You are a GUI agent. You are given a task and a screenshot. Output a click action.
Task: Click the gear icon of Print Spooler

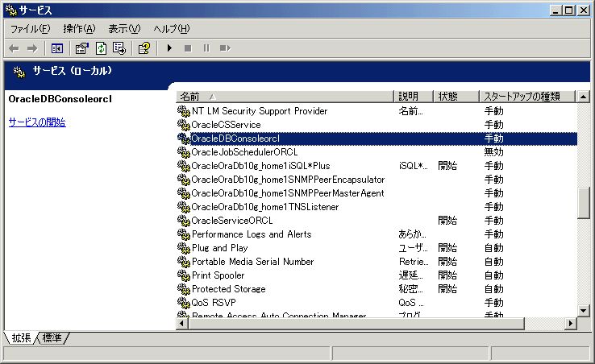tap(184, 275)
